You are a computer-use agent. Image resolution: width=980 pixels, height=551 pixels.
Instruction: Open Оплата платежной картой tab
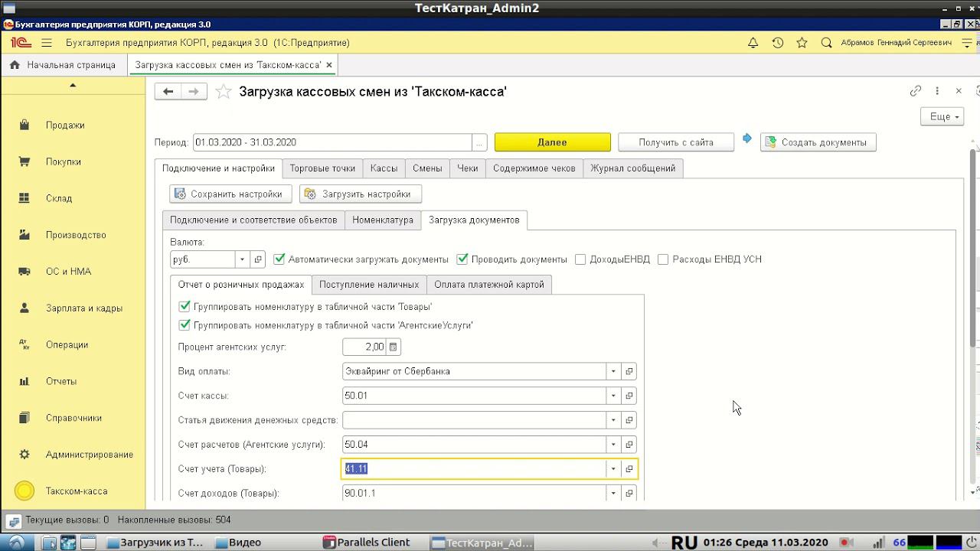pyautogui.click(x=489, y=285)
